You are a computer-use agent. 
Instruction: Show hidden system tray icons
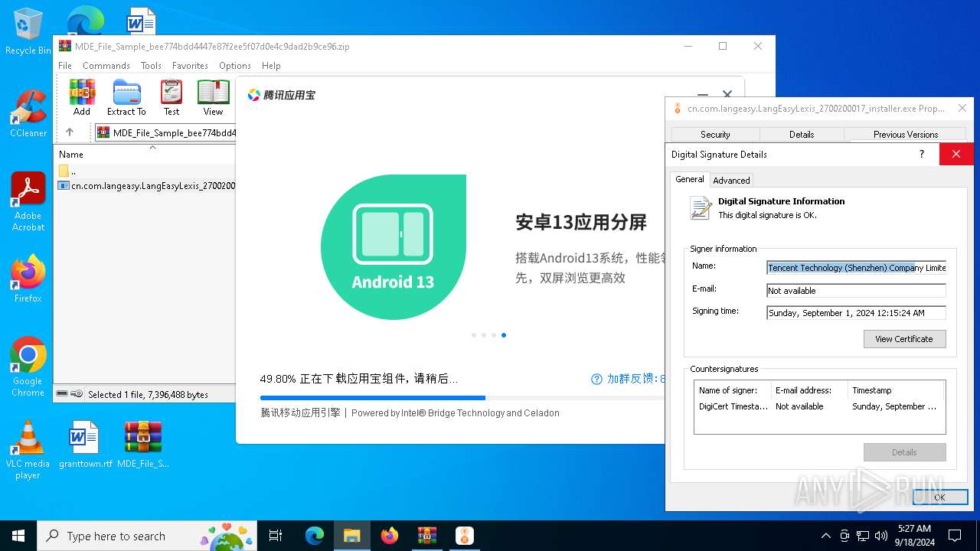825,536
